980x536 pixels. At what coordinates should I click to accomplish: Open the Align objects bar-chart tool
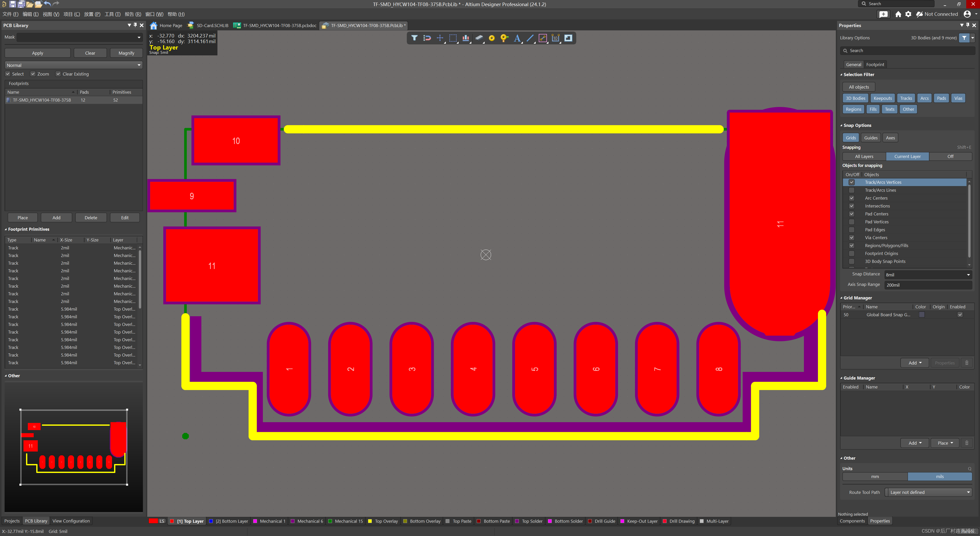(466, 38)
